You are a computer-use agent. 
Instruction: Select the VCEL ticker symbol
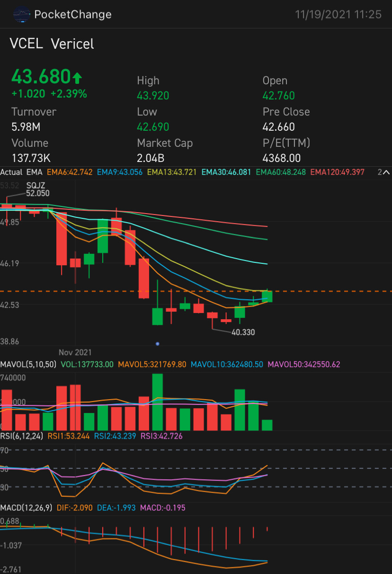[27, 44]
